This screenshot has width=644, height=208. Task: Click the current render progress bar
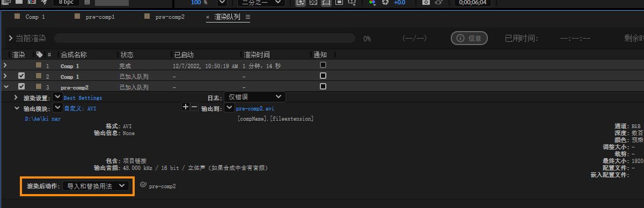[x=204, y=39]
